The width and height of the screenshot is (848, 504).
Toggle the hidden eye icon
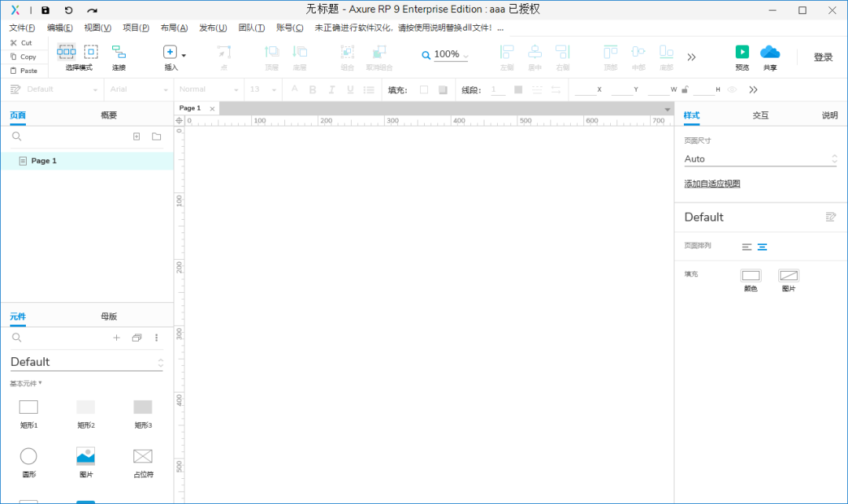point(732,89)
